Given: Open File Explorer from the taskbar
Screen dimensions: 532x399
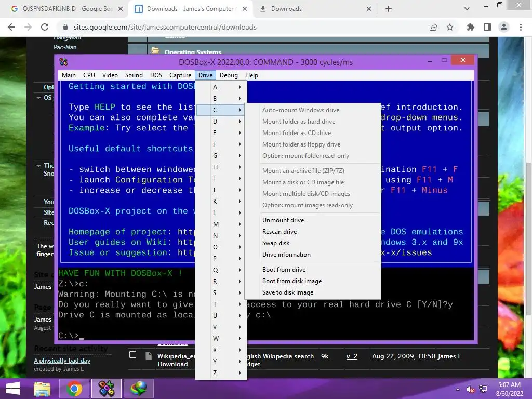Looking at the screenshot, I should 42,389.
